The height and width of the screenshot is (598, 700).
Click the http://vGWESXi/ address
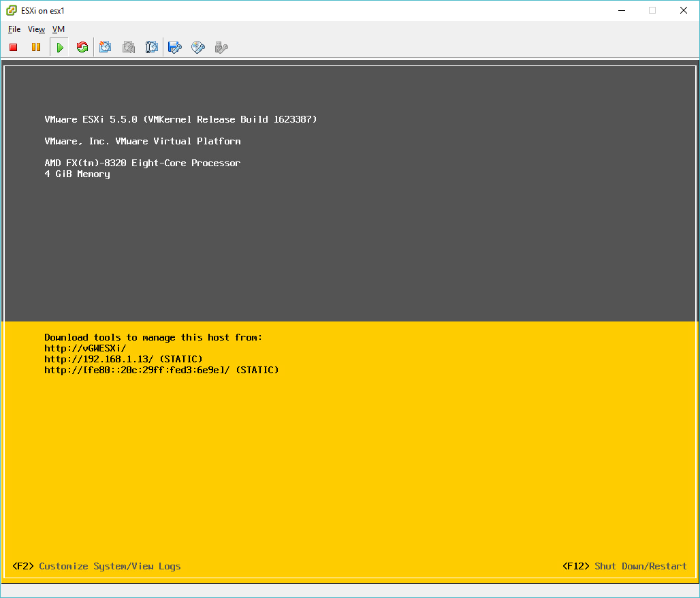click(85, 348)
